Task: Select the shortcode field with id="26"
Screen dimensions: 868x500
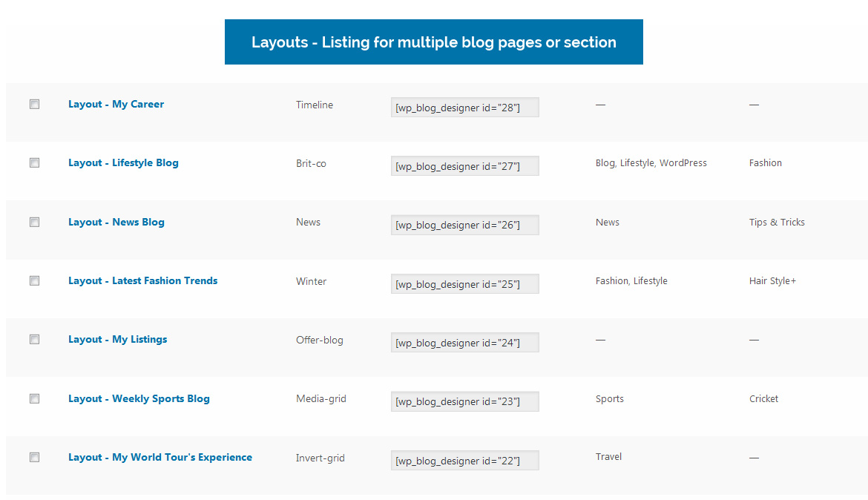Action: point(465,225)
